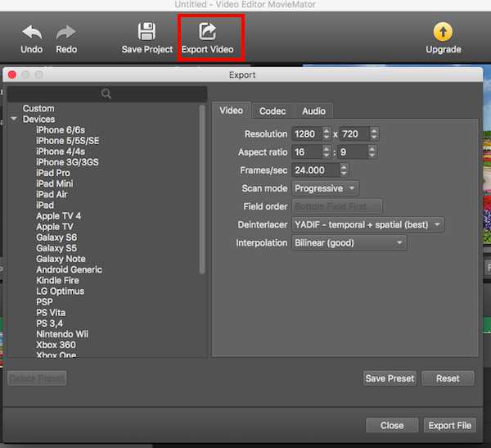Viewport: 491px width, 448px height.
Task: Open the Audio tab
Action: pos(313,111)
